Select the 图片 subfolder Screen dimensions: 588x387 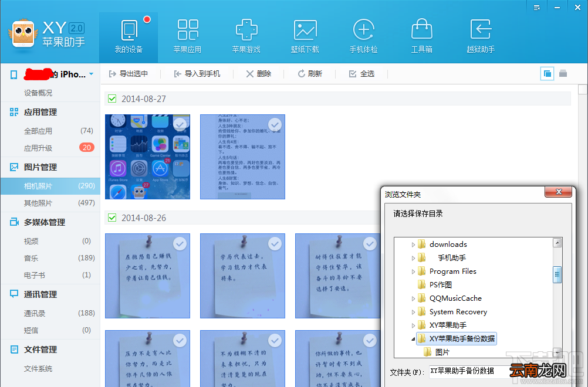442,352
